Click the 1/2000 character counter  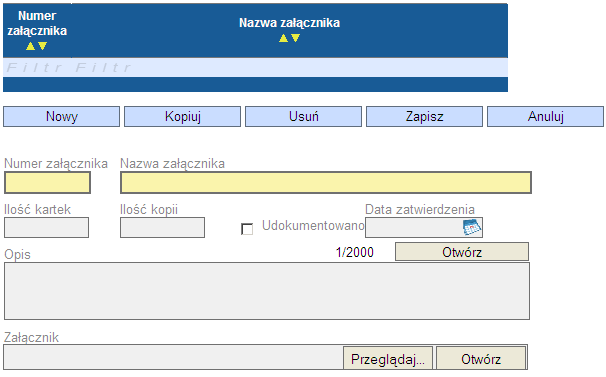coord(355,252)
